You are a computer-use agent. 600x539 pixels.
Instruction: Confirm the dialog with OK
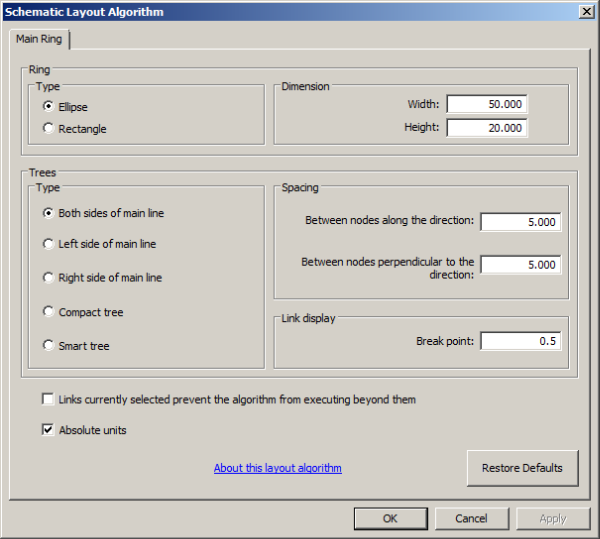(x=390, y=519)
